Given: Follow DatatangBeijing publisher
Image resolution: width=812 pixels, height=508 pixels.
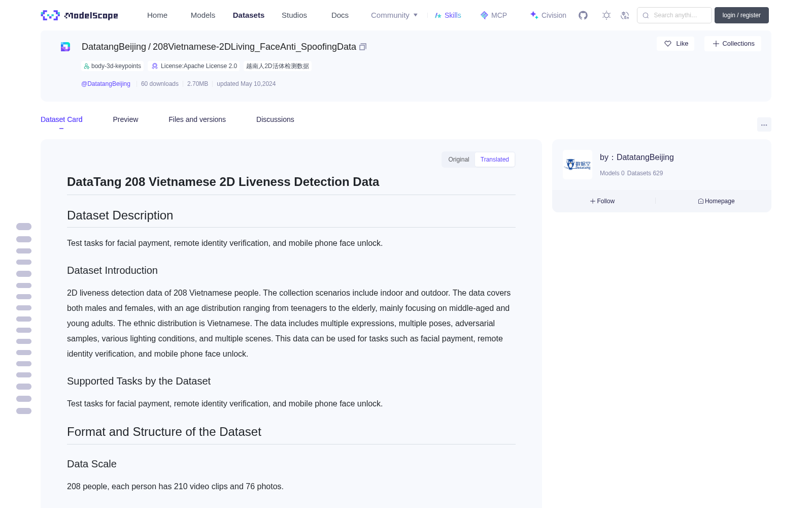Looking at the screenshot, I should (602, 201).
